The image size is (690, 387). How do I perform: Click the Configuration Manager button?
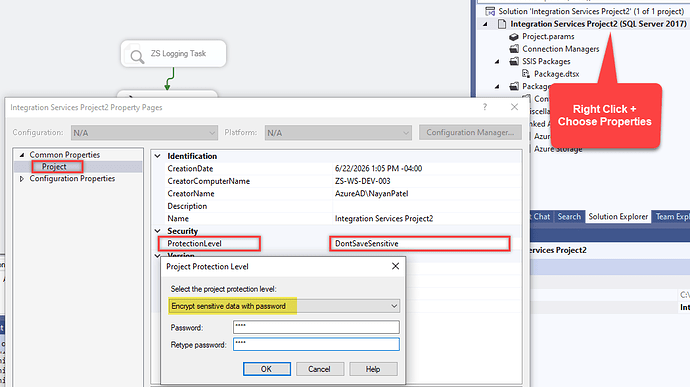point(470,133)
